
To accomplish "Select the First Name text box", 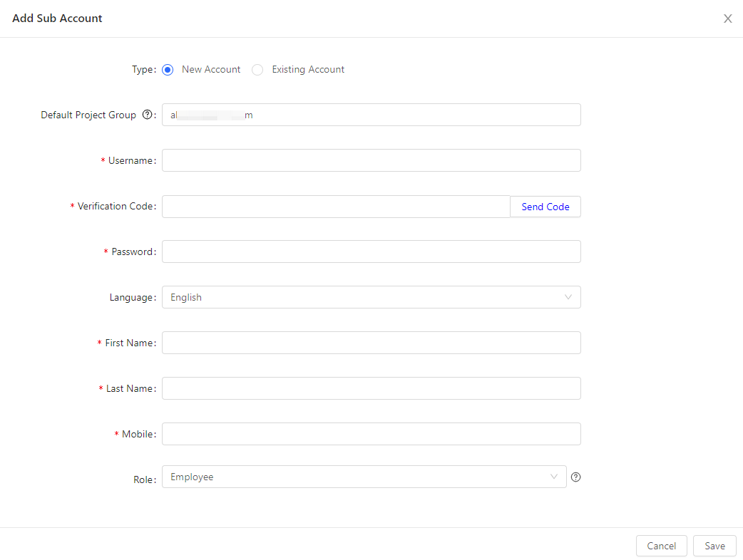I will tap(371, 343).
